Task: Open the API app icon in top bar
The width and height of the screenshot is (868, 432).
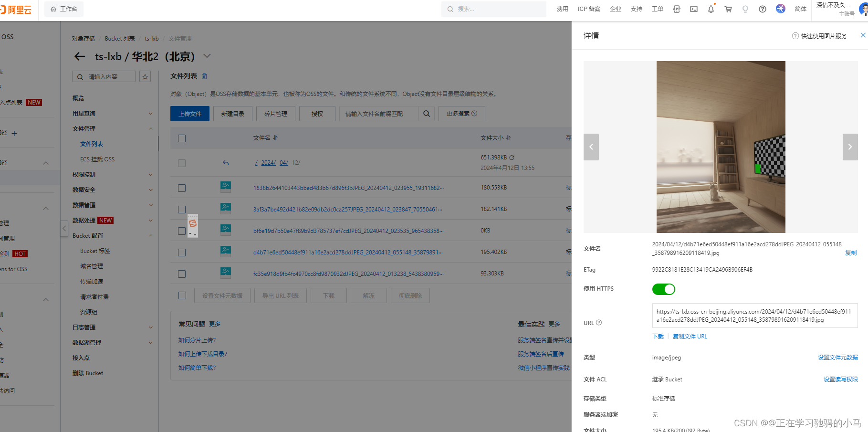Action: (x=677, y=9)
